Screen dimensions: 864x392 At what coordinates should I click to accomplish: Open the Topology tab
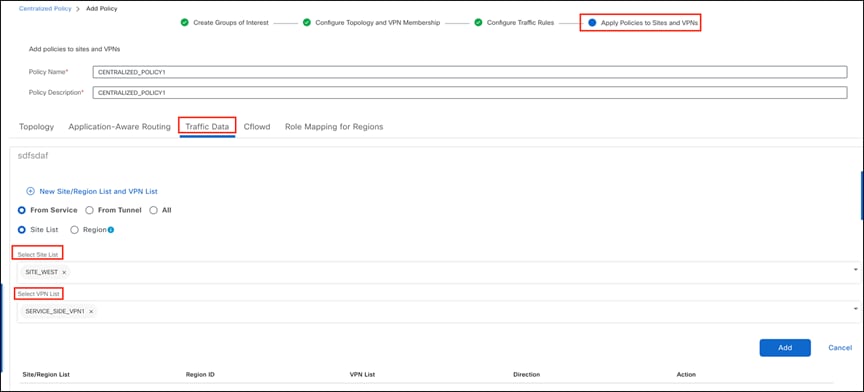[36, 127]
